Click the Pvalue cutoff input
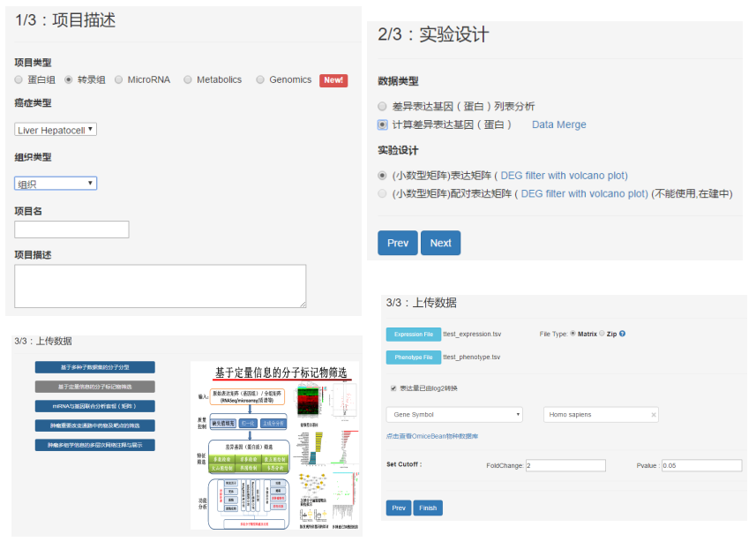This screenshot has height=542, width=756. pos(701,465)
